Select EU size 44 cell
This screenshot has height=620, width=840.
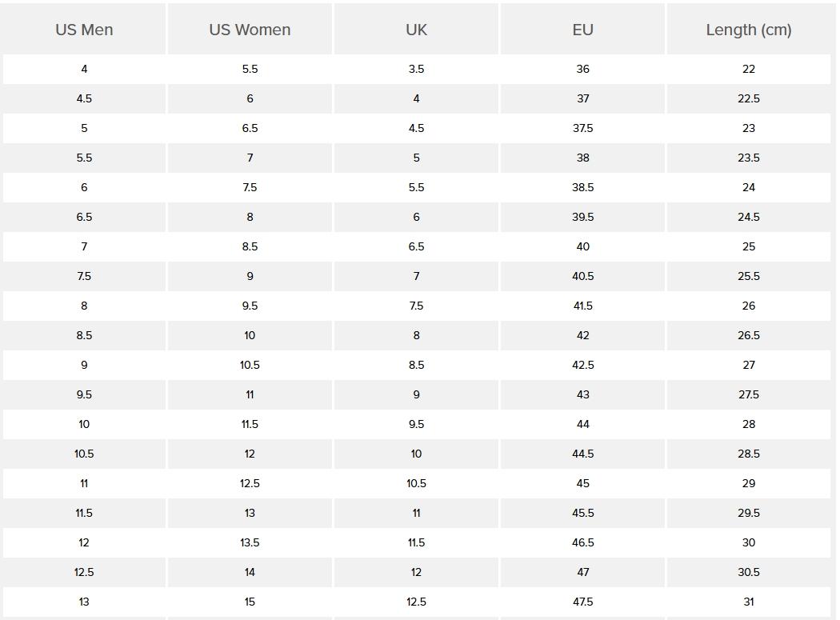[x=582, y=424]
